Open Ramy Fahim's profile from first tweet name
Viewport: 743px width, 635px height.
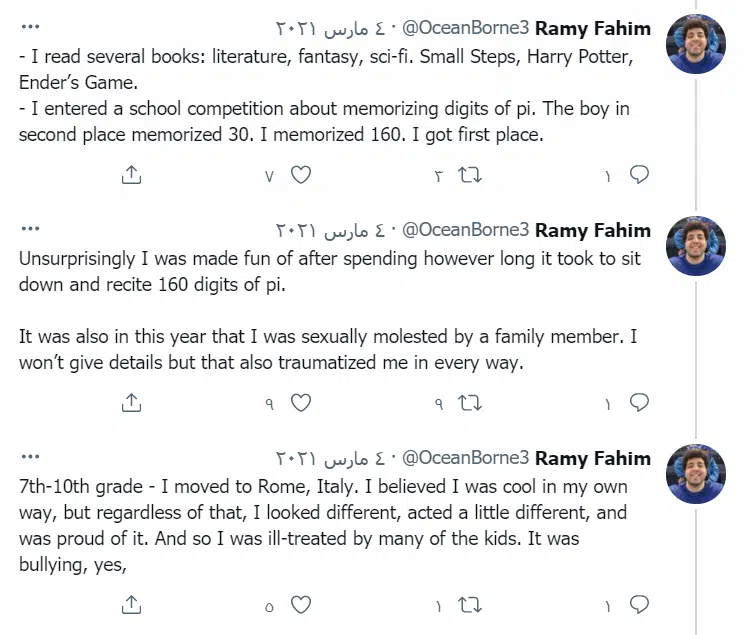tap(593, 29)
